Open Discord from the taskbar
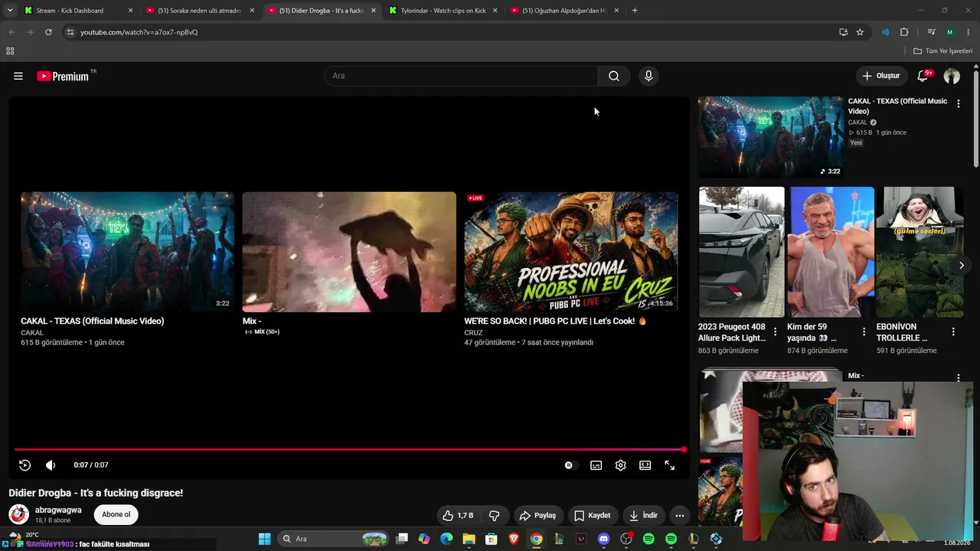 (x=603, y=539)
